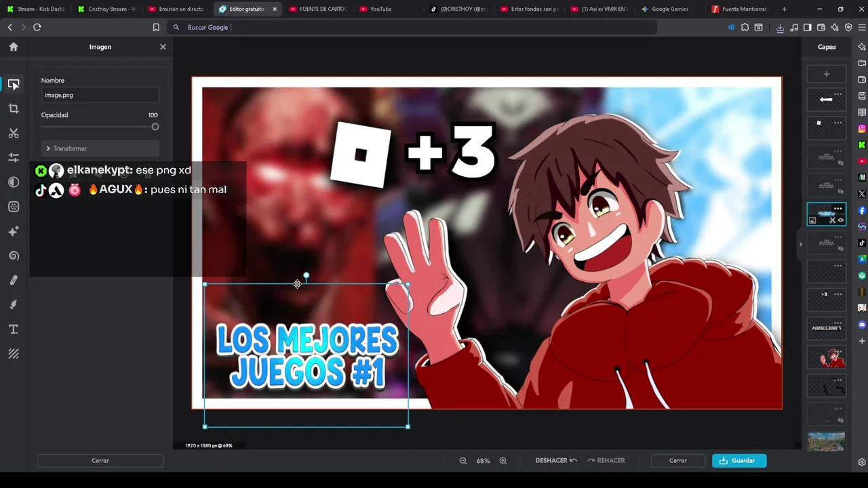
Task: Click DESHACER to undo
Action: click(x=556, y=460)
